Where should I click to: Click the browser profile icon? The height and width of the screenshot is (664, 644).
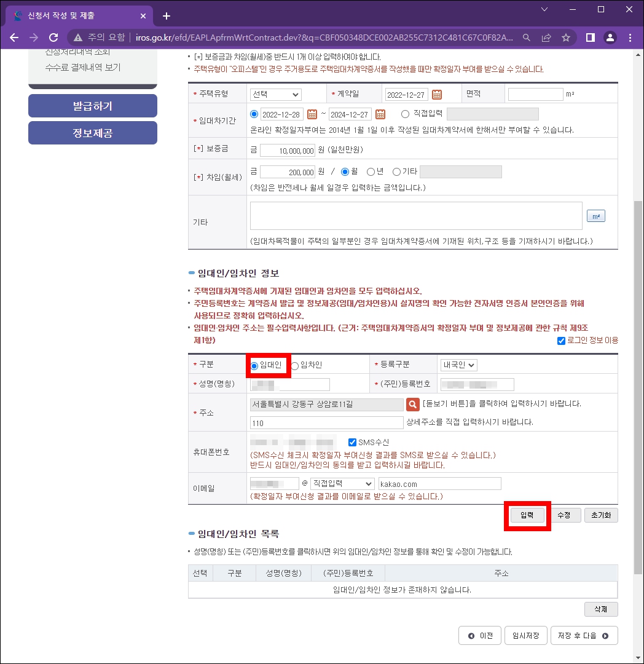(610, 37)
